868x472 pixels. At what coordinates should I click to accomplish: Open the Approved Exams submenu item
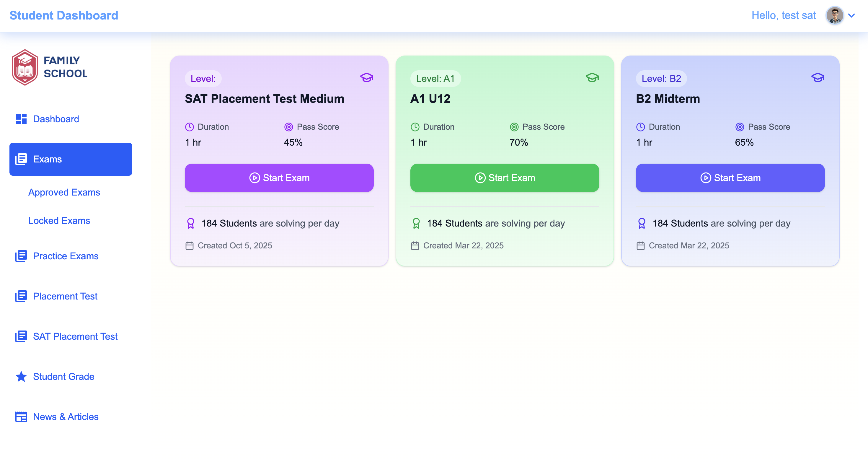[x=64, y=192]
